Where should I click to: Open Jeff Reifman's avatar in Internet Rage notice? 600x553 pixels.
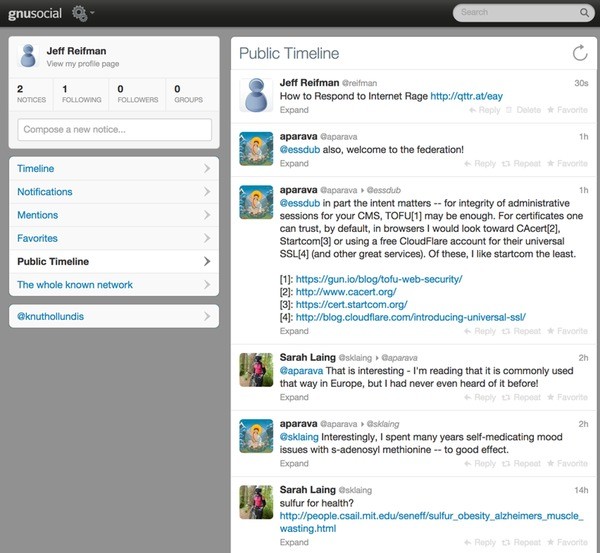coord(256,95)
